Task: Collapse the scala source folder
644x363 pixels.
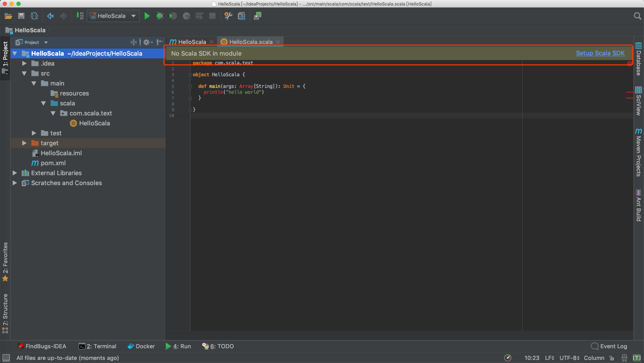Action: coord(44,103)
